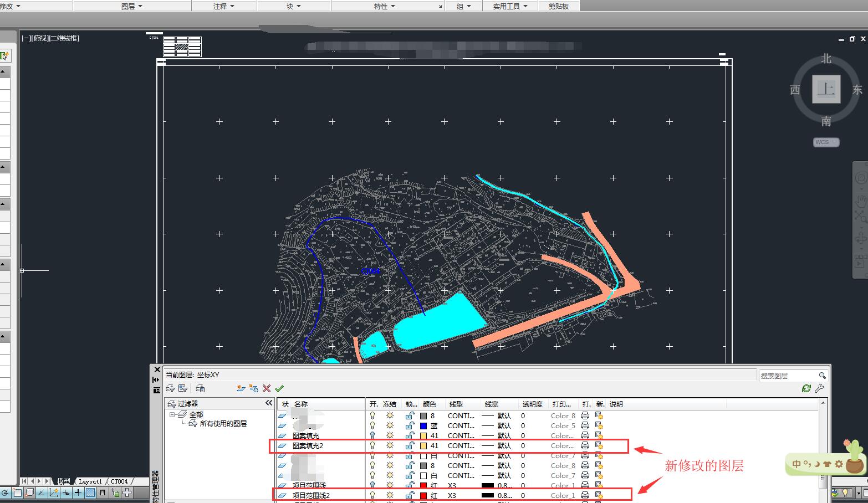This screenshot has height=503, width=868.
Task: Toggle lock for 图案填充2 layer
Action: click(x=410, y=445)
